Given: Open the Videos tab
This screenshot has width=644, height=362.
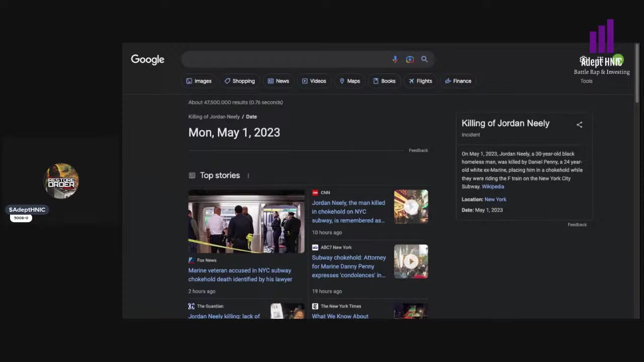Looking at the screenshot, I should tap(314, 81).
